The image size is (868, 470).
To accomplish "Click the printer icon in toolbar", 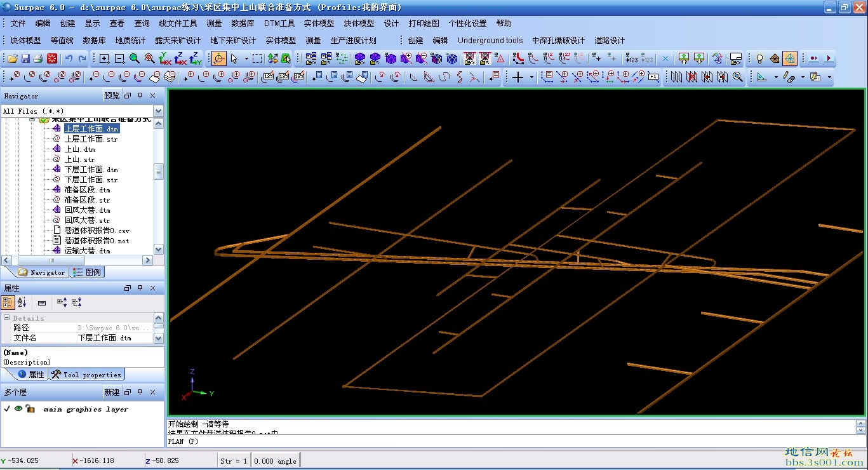I will coord(38,58).
